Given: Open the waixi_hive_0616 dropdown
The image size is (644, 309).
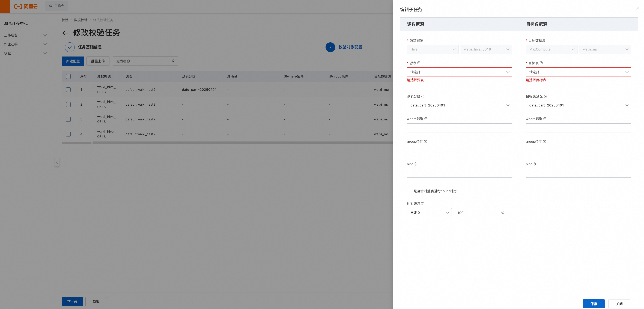Looking at the screenshot, I should (x=486, y=49).
